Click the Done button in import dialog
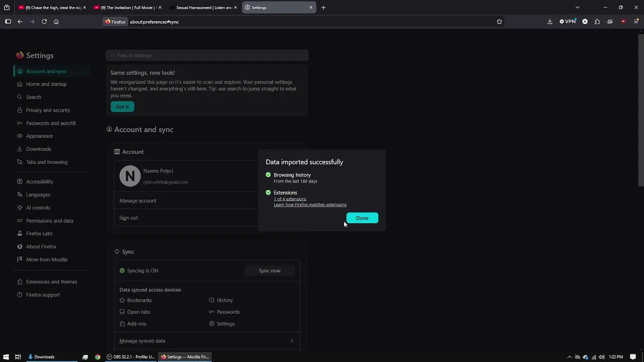The width and height of the screenshot is (644, 362). 362,218
